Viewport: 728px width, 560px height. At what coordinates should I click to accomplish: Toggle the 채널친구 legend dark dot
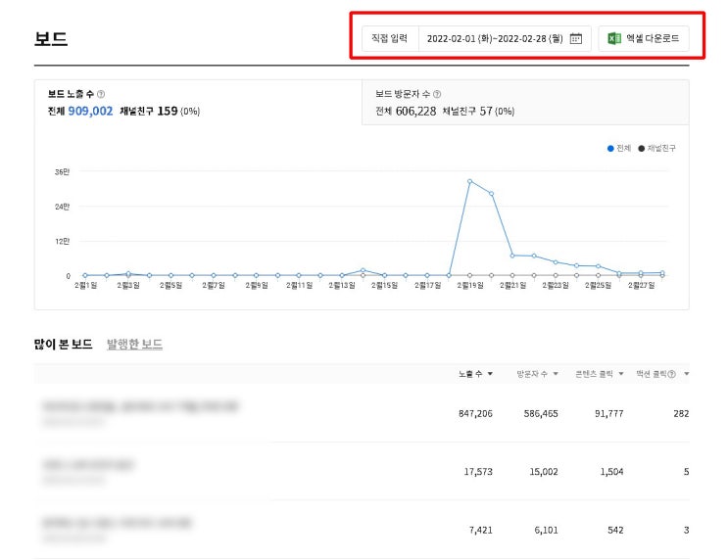click(x=641, y=149)
